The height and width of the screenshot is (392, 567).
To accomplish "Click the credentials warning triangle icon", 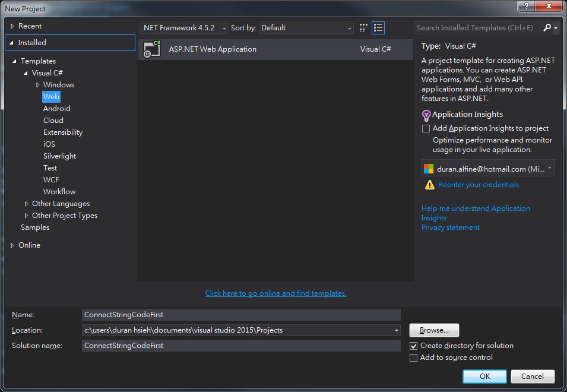I will pyautogui.click(x=429, y=185).
